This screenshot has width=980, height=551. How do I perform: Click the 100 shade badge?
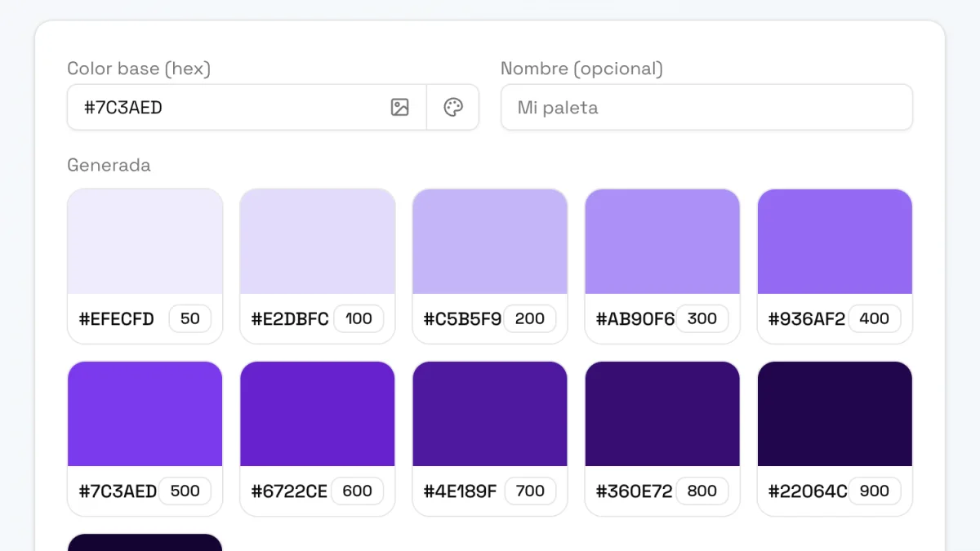coord(359,318)
